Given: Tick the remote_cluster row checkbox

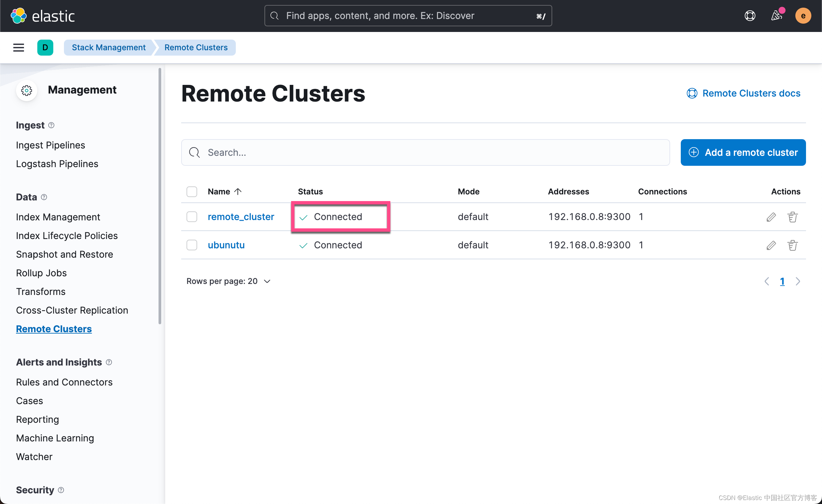Looking at the screenshot, I should [x=192, y=217].
